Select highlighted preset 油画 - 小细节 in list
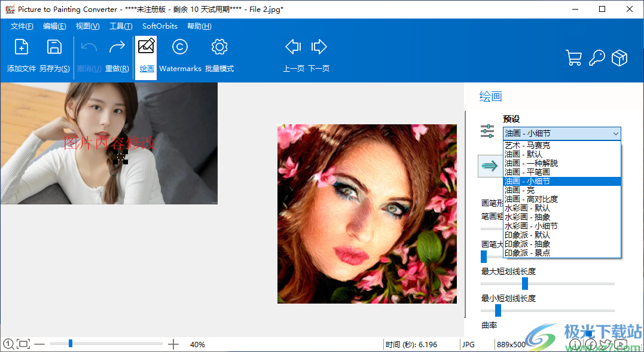Screen dimensions: 644x352 (562, 181)
